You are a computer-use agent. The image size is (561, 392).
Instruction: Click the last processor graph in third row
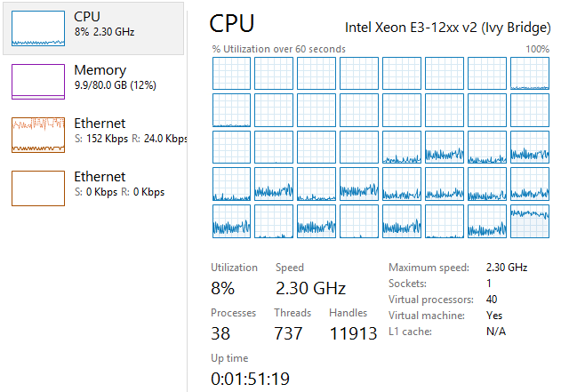pos(530,147)
